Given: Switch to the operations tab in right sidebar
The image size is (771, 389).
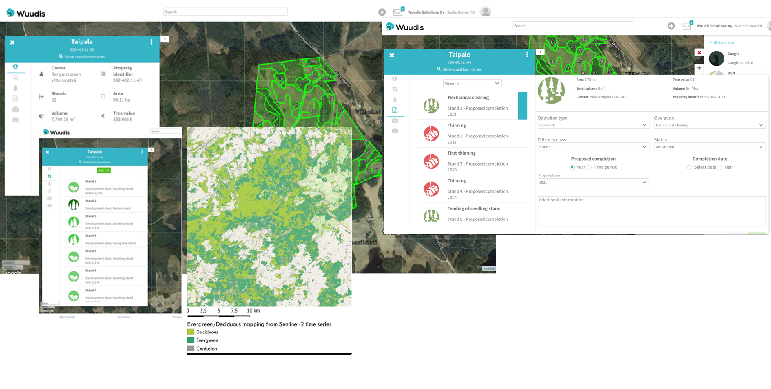Looking at the screenshot, I should pyautogui.click(x=395, y=110).
